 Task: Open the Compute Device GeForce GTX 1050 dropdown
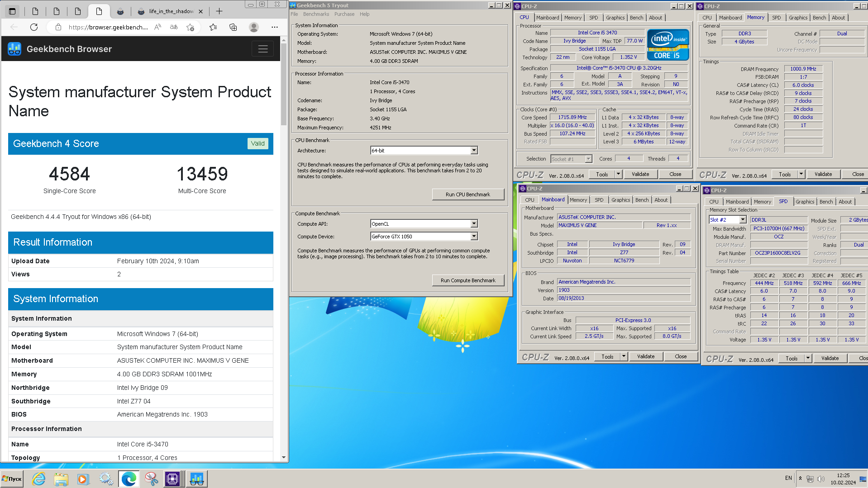coord(474,236)
